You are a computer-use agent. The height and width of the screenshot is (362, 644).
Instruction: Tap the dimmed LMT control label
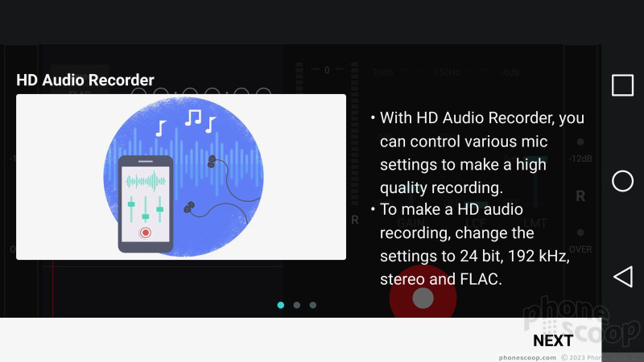pyautogui.click(x=535, y=224)
